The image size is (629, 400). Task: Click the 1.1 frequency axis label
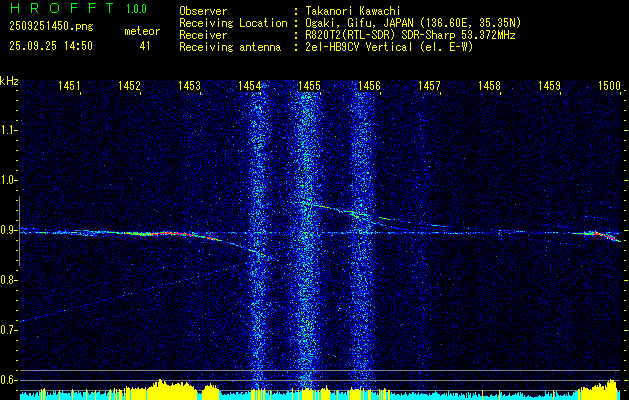[9, 130]
